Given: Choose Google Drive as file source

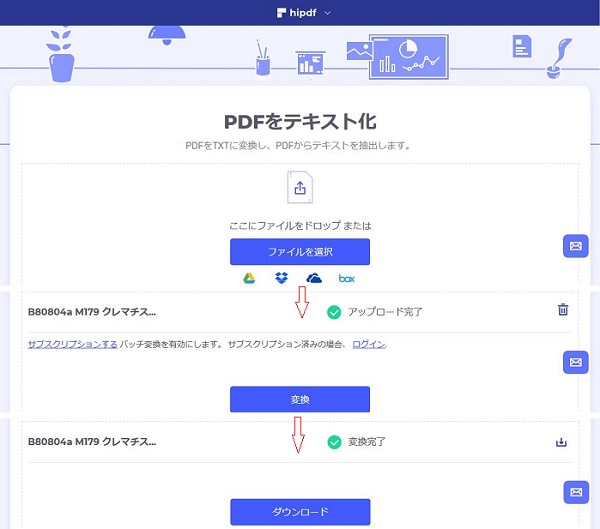Looking at the screenshot, I should [249, 278].
